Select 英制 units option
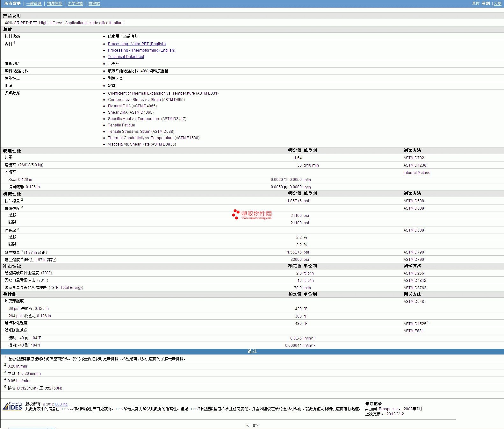Screen dimensions: 504x429 pos(486,4)
